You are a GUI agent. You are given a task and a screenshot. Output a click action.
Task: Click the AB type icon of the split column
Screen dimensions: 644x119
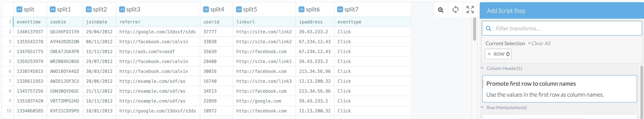point(19,10)
